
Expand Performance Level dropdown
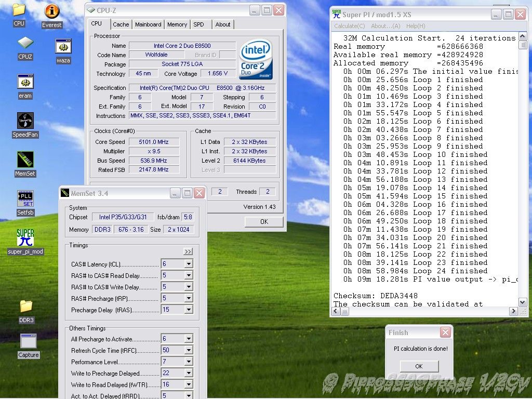tap(189, 362)
